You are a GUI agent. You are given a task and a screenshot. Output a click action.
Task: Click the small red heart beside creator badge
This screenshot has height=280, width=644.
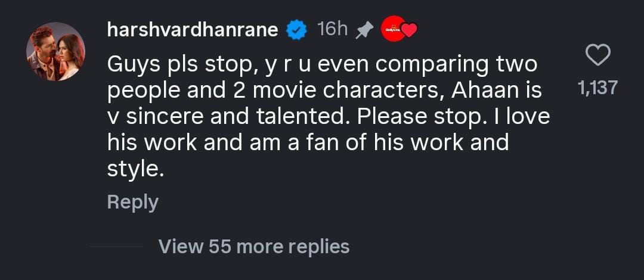(409, 30)
